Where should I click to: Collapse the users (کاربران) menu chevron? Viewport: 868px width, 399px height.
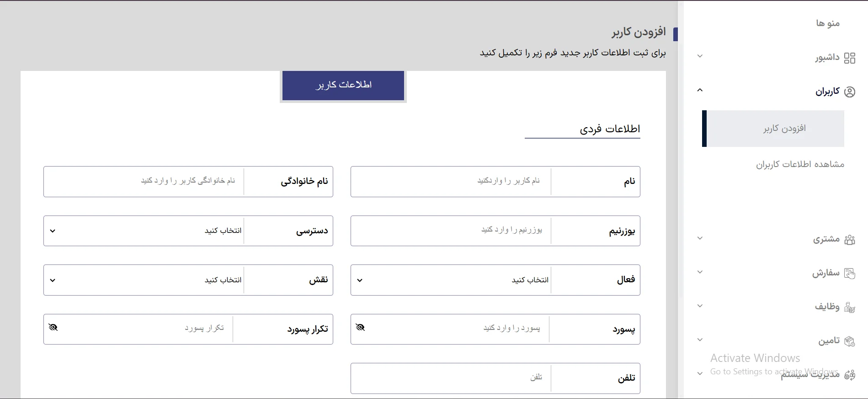pos(700,90)
